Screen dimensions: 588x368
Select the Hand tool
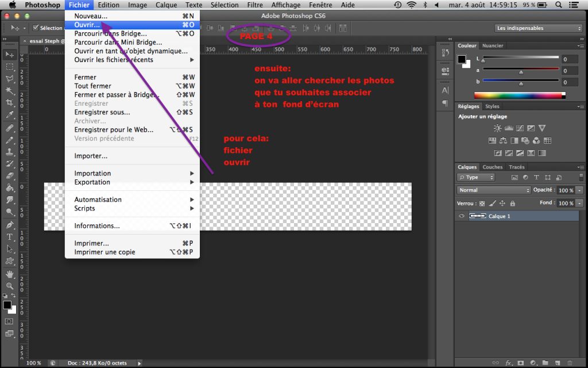(9, 274)
